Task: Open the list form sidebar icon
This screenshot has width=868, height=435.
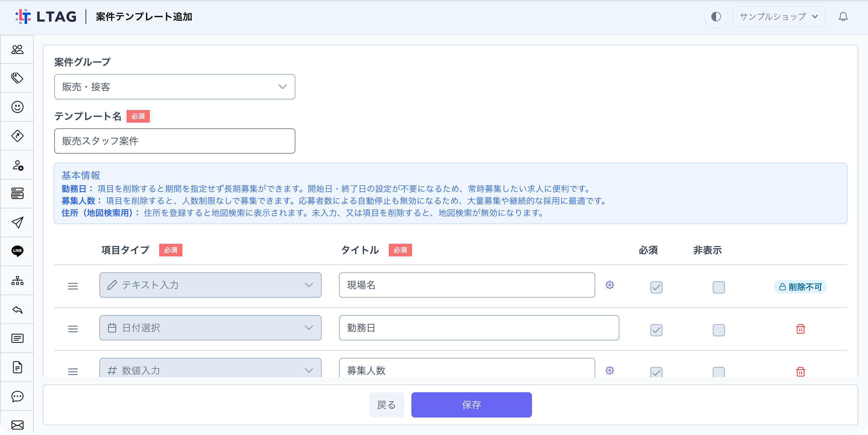Action: 17,338
